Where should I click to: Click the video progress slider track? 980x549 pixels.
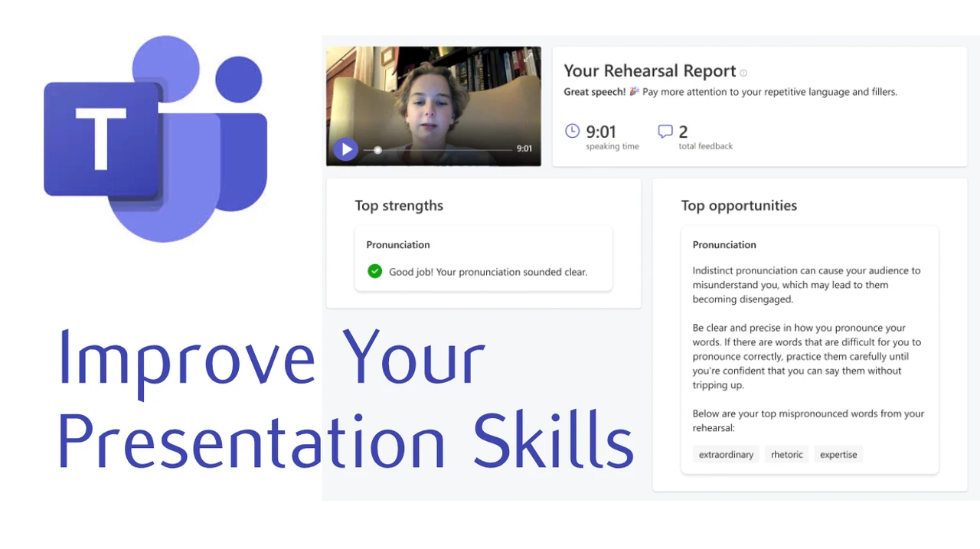point(437,150)
